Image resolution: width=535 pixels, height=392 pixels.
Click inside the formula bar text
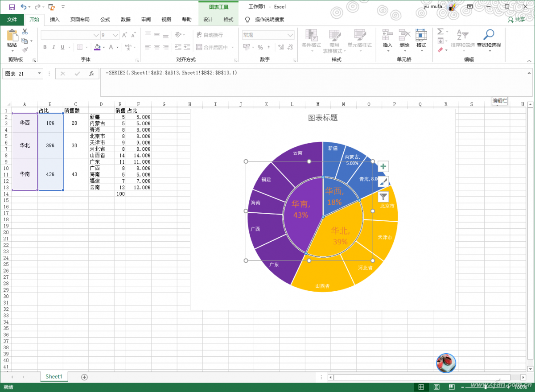point(171,73)
